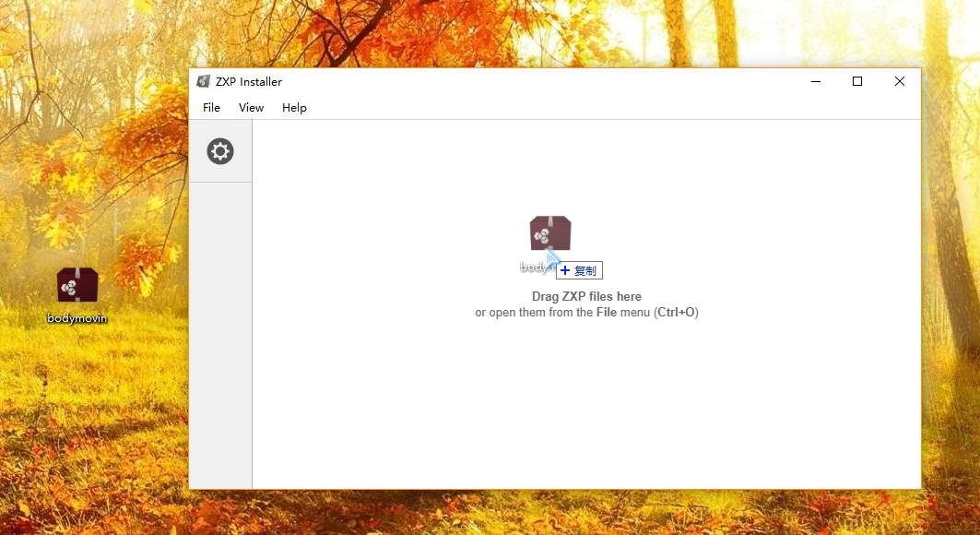The width and height of the screenshot is (980, 535).
Task: Click the ZXP Installer title bar icon
Action: 203,81
